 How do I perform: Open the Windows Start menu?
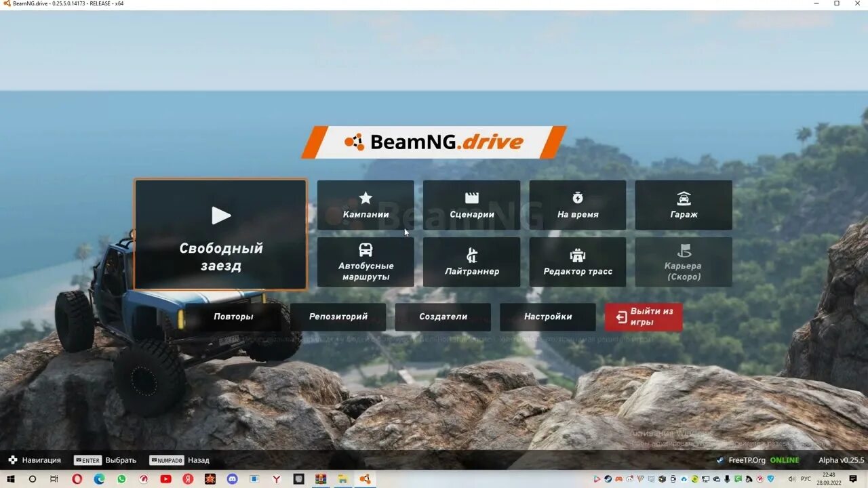[11, 479]
